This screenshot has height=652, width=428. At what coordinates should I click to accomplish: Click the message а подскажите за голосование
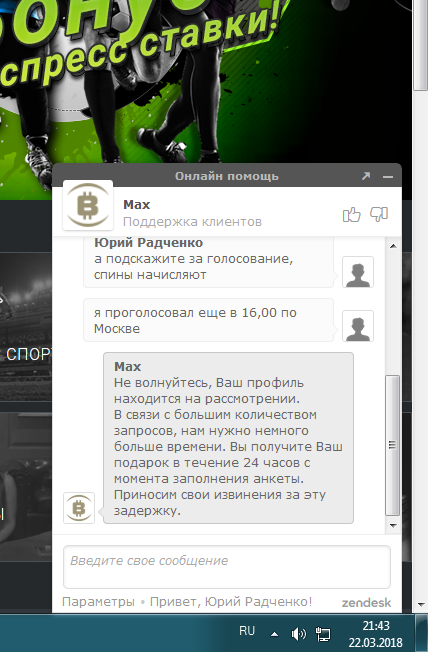(208, 262)
